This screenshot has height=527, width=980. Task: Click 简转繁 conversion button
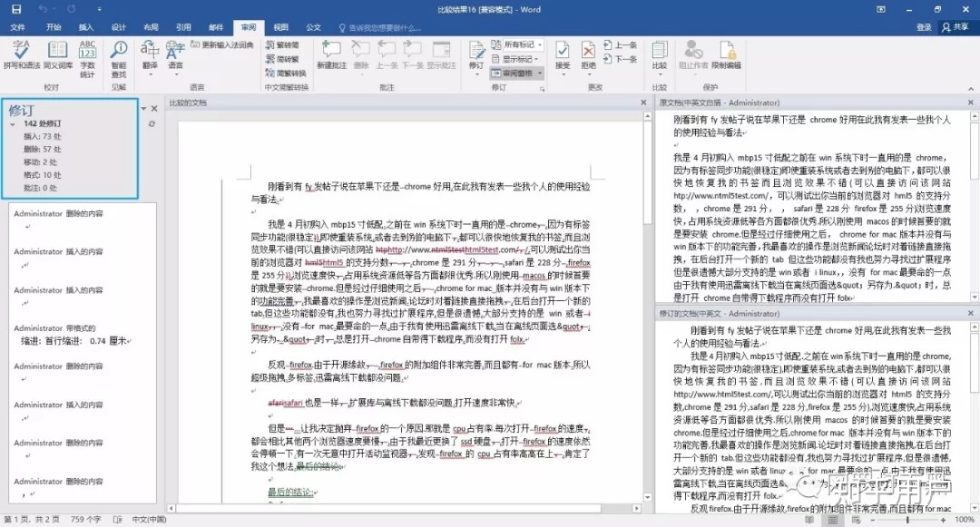point(282,59)
